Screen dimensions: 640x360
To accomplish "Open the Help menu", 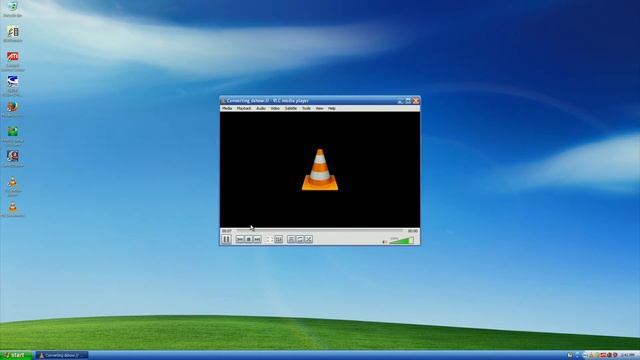I will (x=332, y=109).
